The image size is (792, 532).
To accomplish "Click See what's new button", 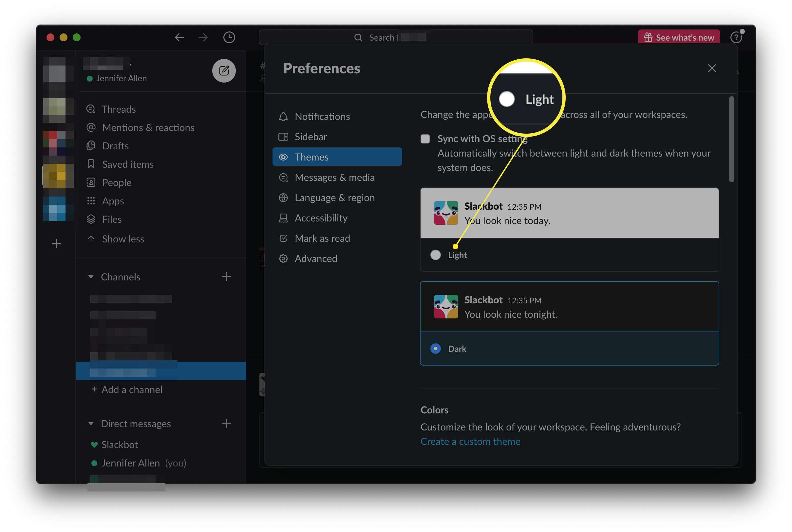I will pos(679,37).
